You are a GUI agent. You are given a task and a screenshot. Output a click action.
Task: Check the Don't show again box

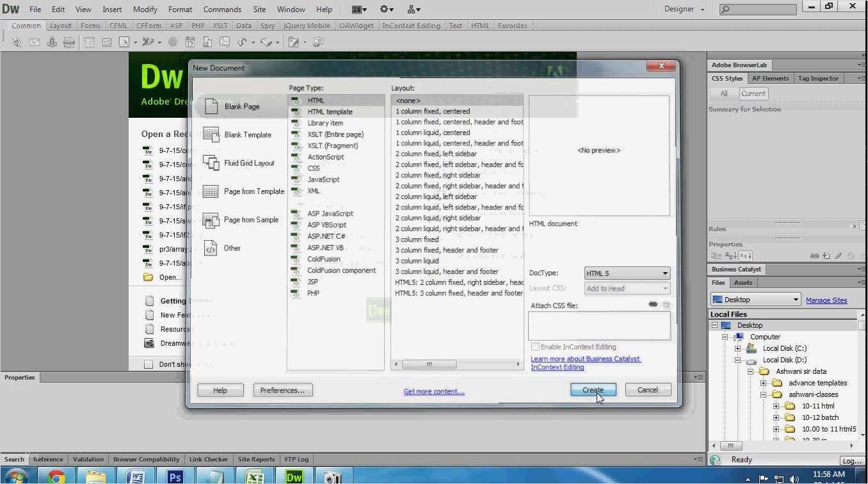click(149, 364)
